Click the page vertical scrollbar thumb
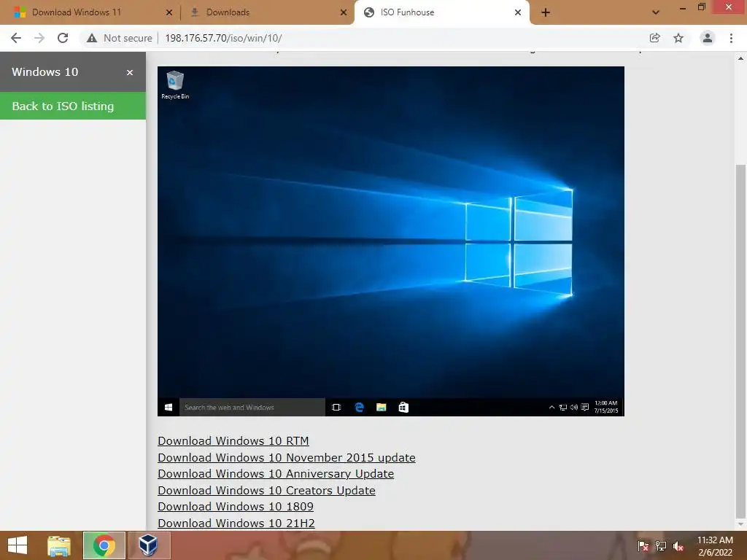The height and width of the screenshot is (560, 747). point(740,341)
